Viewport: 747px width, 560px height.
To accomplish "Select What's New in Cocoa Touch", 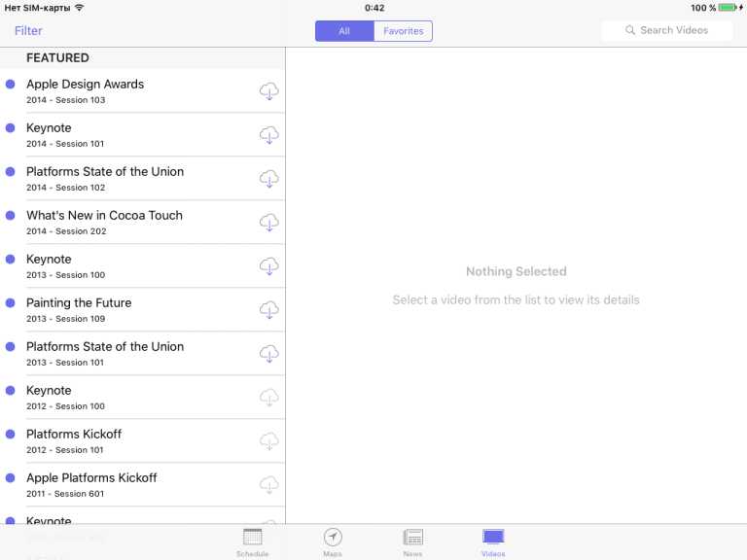I will (142, 223).
